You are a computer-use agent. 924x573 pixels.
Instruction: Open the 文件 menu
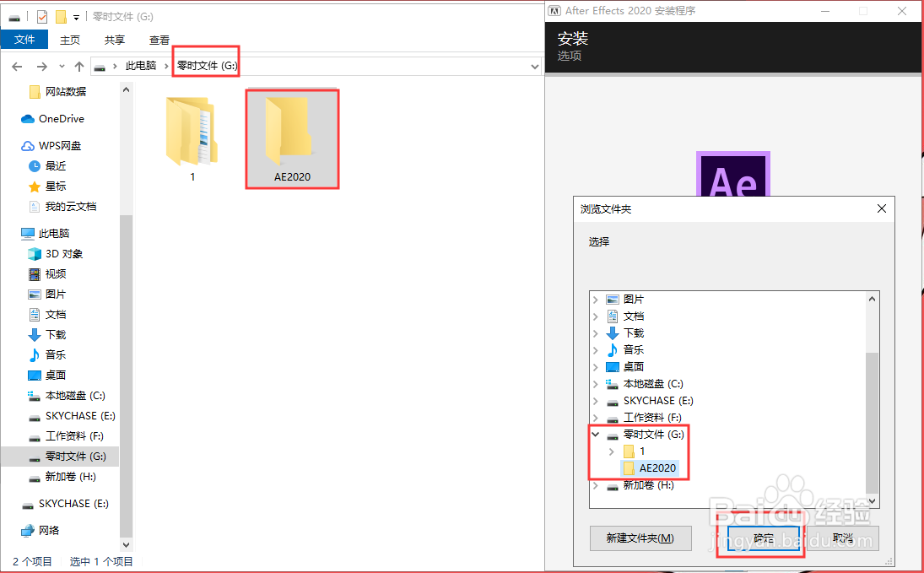pos(24,39)
